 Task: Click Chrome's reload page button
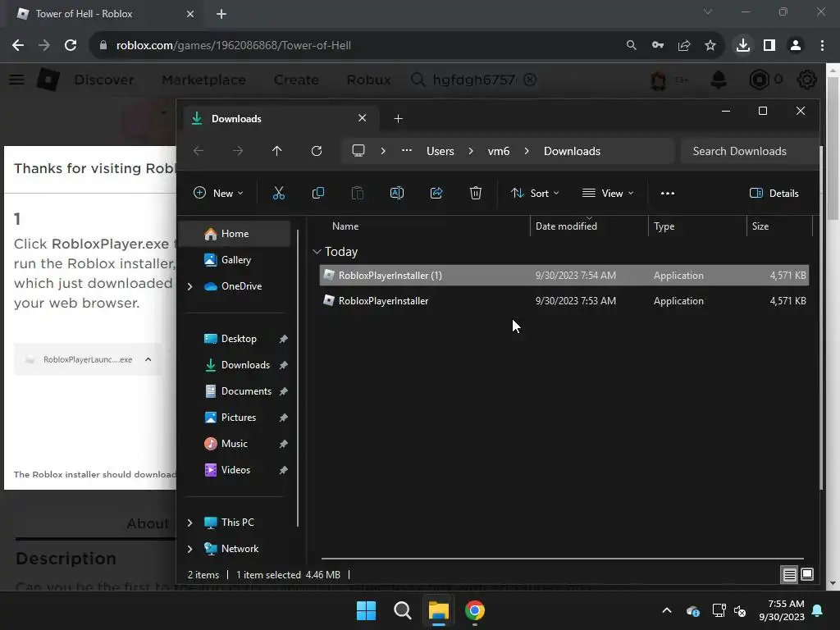click(71, 46)
